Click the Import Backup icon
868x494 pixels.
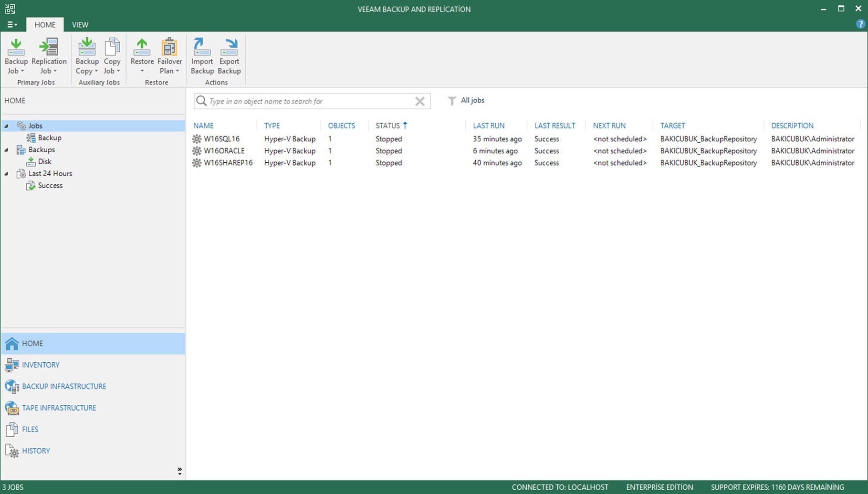pyautogui.click(x=202, y=47)
